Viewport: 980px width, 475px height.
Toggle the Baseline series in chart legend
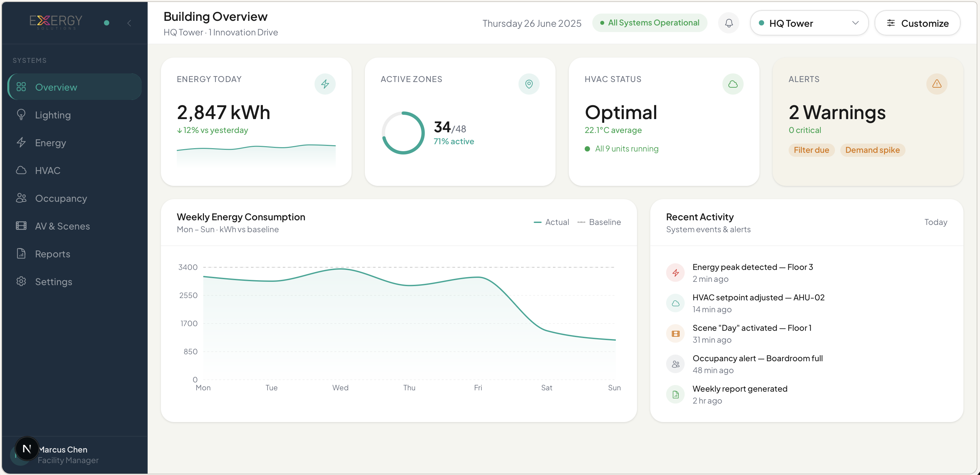coord(599,222)
